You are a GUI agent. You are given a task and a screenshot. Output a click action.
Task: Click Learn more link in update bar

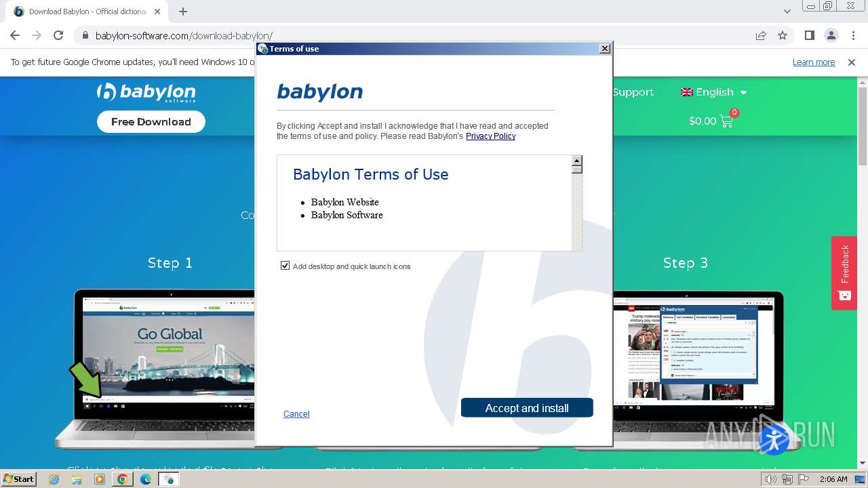(814, 62)
